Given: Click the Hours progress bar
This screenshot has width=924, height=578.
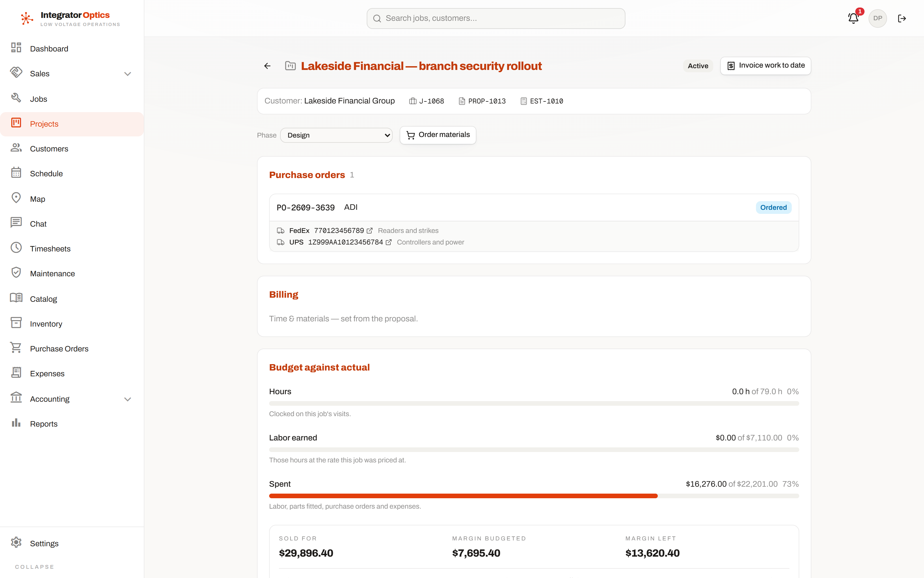Looking at the screenshot, I should tap(534, 403).
